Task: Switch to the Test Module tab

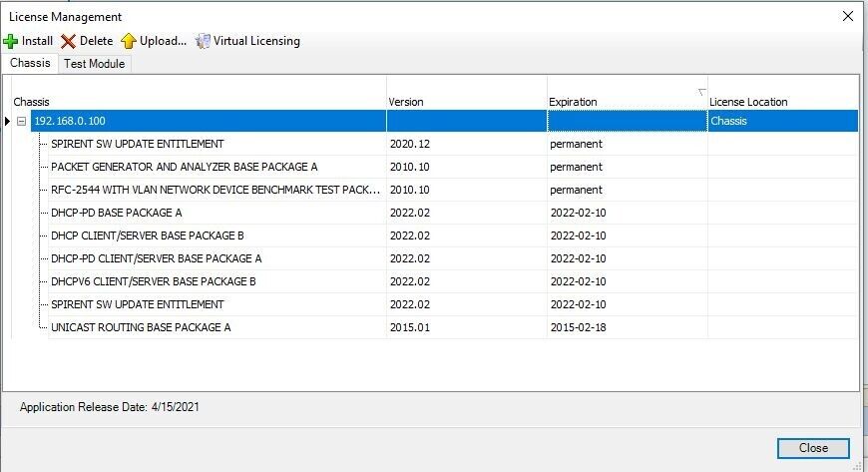Action: tap(94, 63)
